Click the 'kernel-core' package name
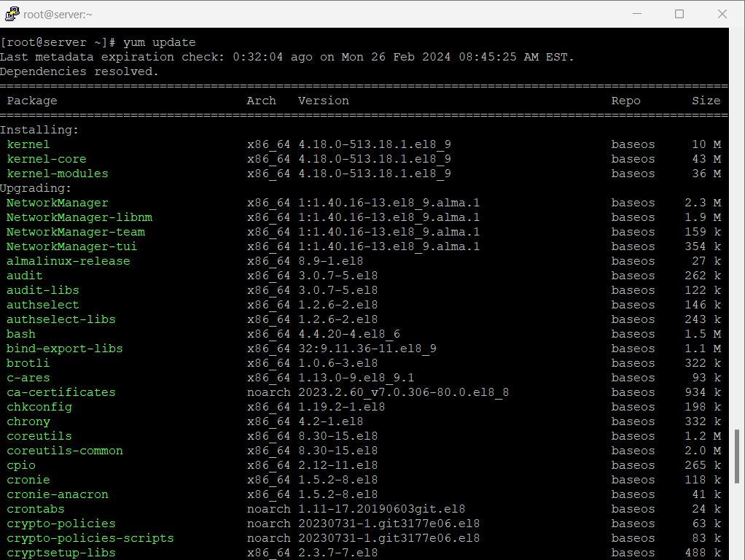The image size is (745, 560). (47, 159)
